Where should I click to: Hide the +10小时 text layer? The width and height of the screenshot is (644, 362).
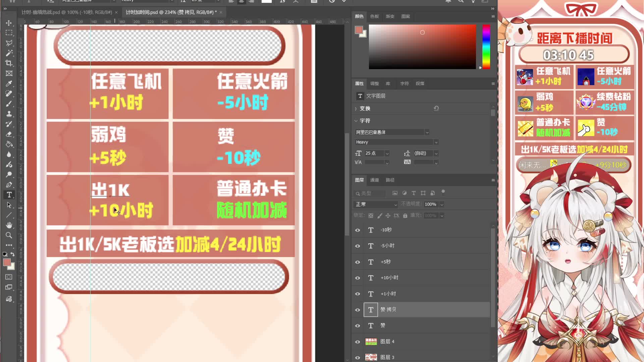tap(358, 278)
